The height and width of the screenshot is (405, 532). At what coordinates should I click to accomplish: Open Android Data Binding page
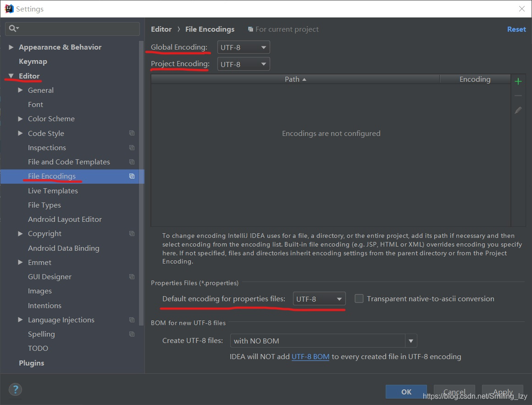(63, 248)
